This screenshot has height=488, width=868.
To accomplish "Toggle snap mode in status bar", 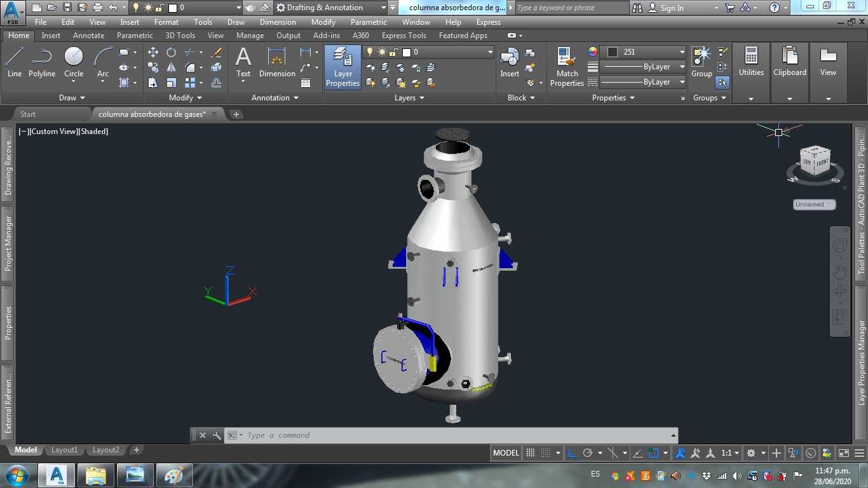I will point(546,453).
